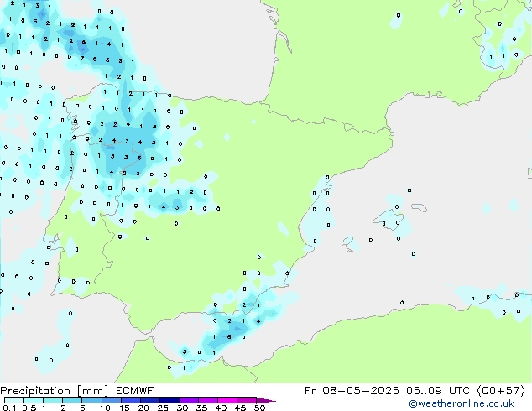Select the '30' legend scale label
This screenshot has width=532, height=411.
pos(182,408)
